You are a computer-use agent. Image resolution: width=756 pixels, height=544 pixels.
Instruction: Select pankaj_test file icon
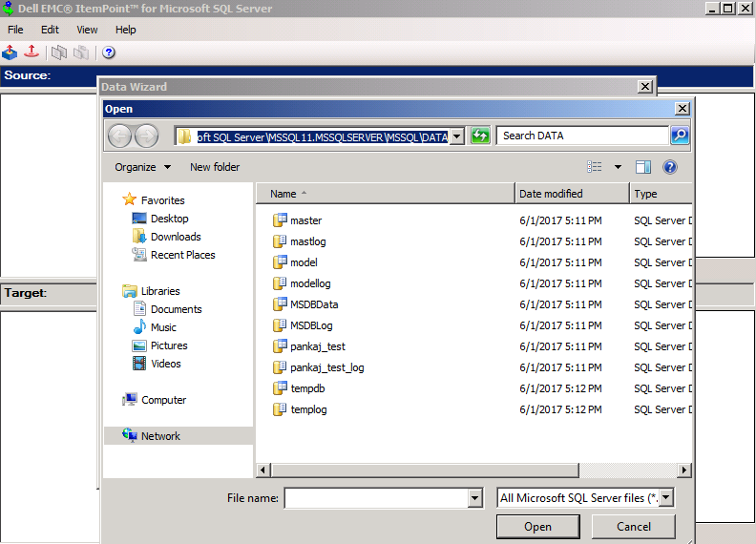pyautogui.click(x=280, y=346)
